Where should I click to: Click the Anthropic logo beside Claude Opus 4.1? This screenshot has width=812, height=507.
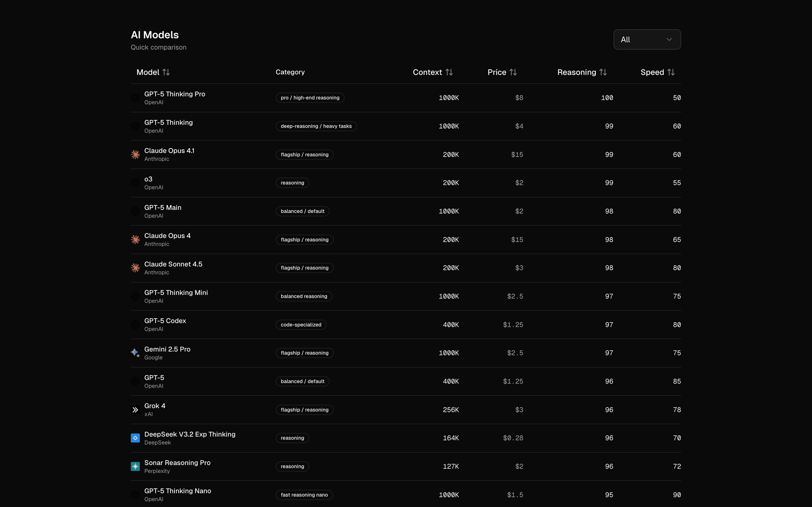tap(135, 155)
